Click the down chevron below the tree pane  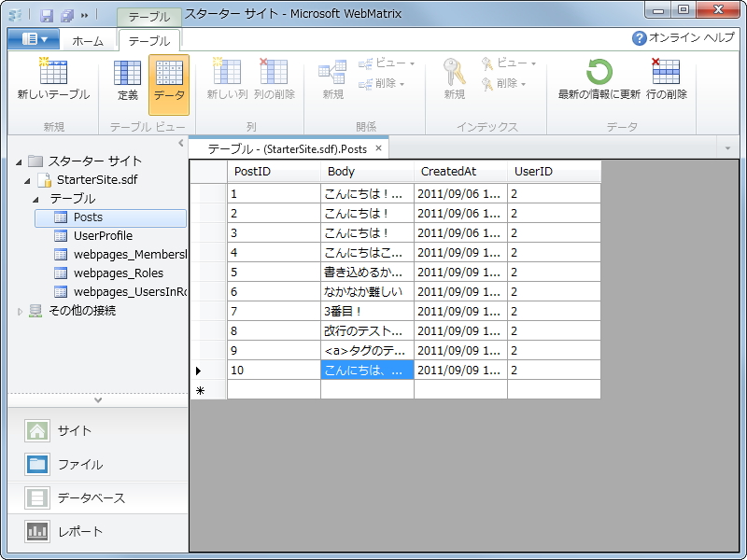pyautogui.click(x=98, y=400)
